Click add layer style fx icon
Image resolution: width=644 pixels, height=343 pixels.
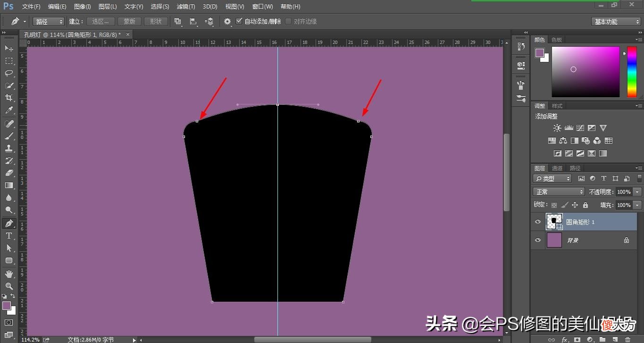[564, 340]
